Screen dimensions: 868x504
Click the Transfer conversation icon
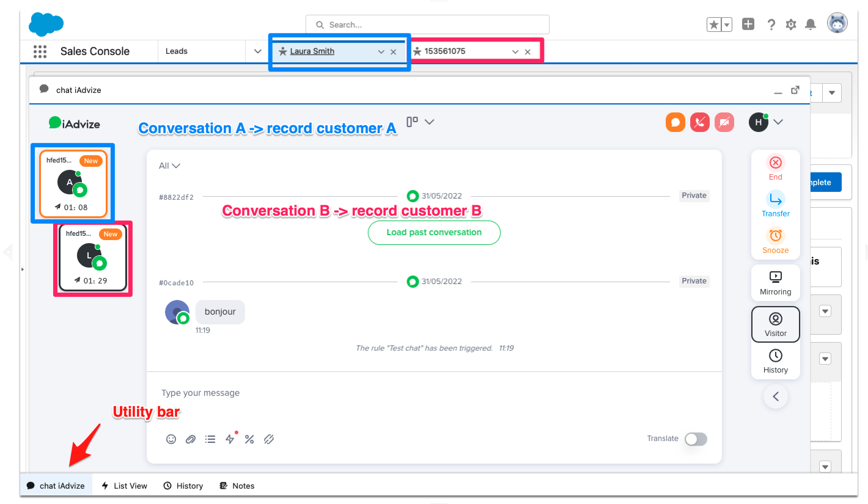click(775, 200)
